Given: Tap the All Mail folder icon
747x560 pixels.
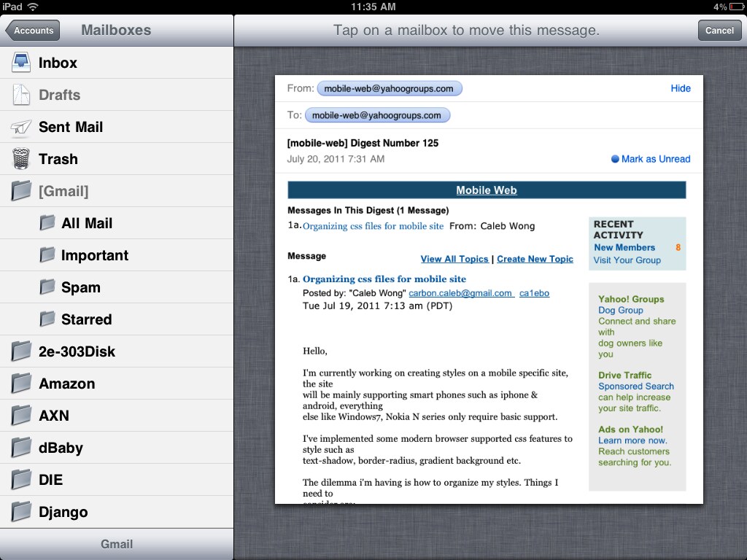Looking at the screenshot, I should 47,222.
